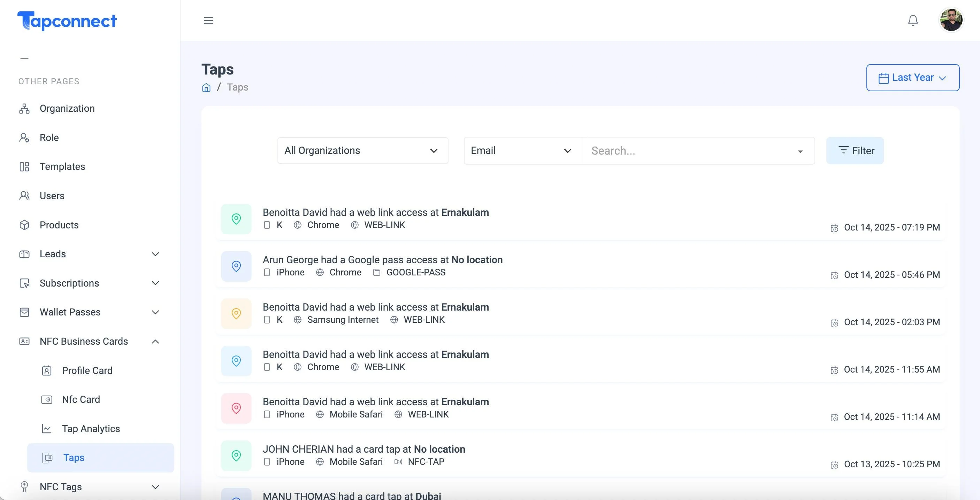Click the user profile avatar
The height and width of the screenshot is (500, 980).
pyautogui.click(x=951, y=20)
